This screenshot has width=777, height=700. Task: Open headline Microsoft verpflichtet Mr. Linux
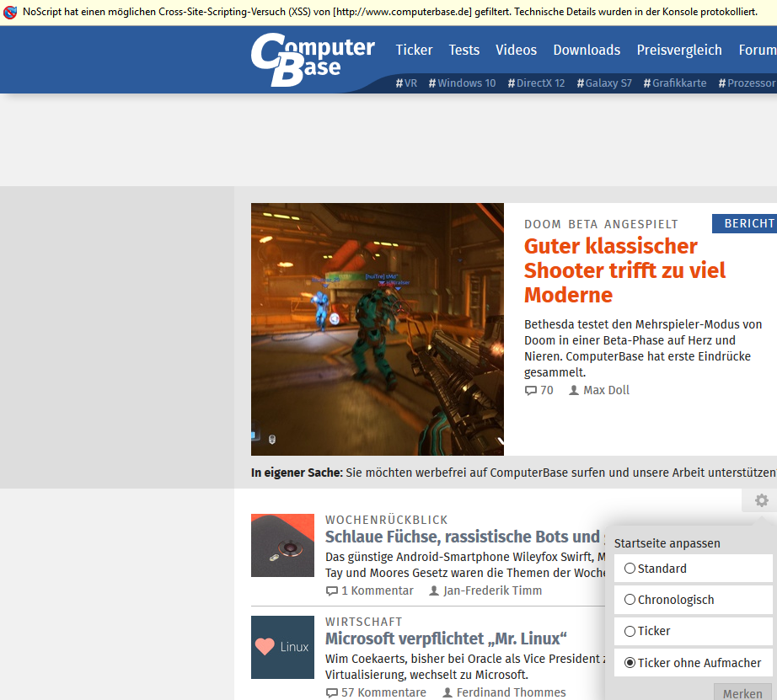click(x=446, y=639)
